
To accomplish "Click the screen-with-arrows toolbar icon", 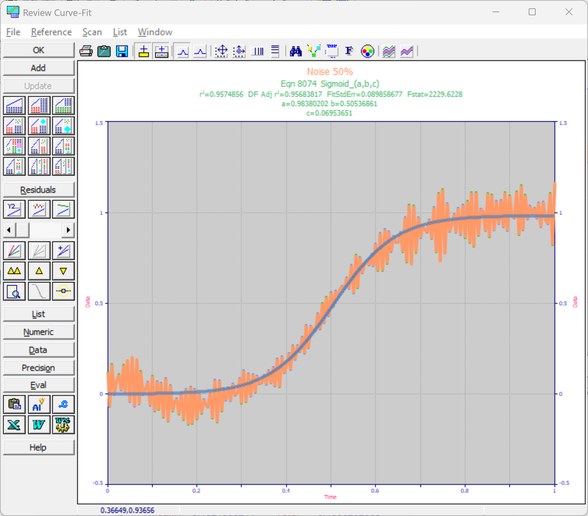I will [x=332, y=51].
